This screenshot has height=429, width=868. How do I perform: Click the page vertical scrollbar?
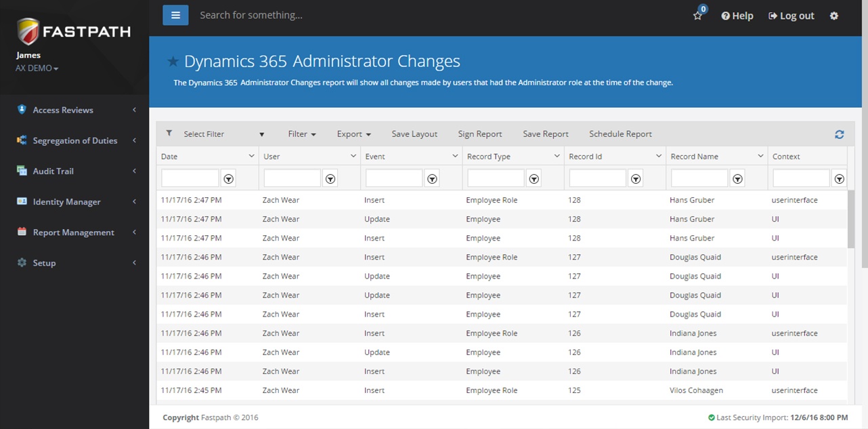pyautogui.click(x=865, y=136)
